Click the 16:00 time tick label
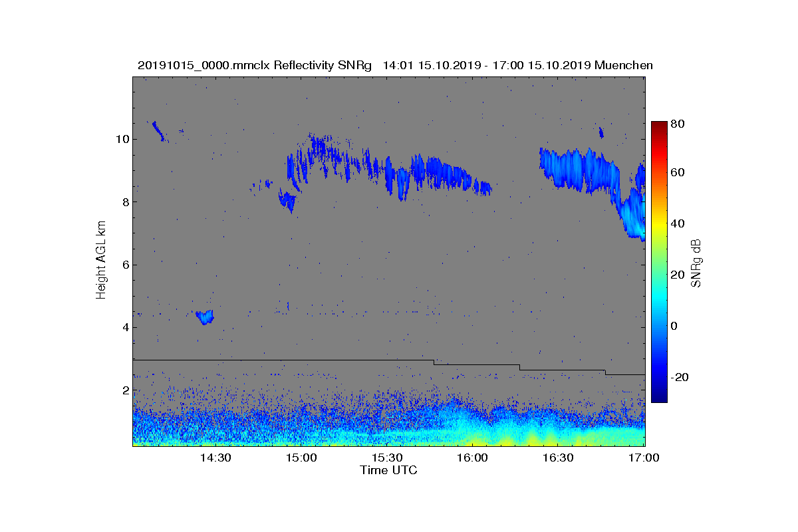798x532 pixels. pos(473,458)
